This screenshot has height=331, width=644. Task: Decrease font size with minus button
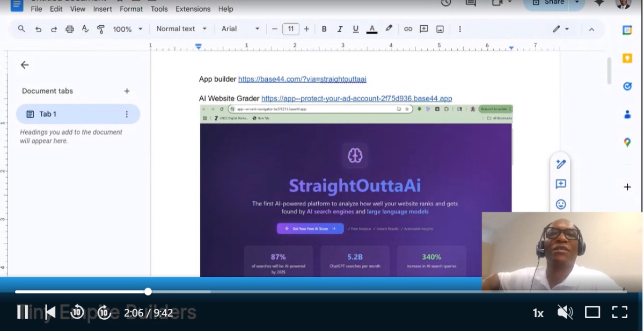(275, 29)
